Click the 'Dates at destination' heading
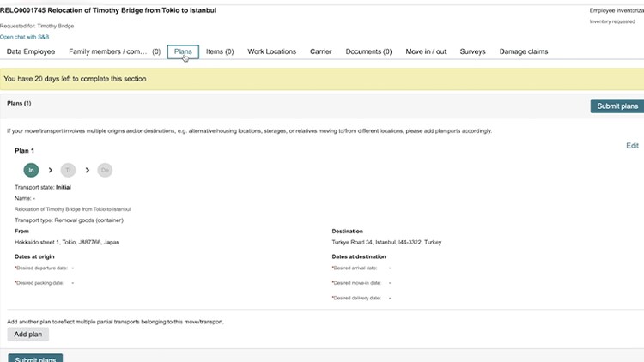This screenshot has width=644, height=362. [359, 257]
